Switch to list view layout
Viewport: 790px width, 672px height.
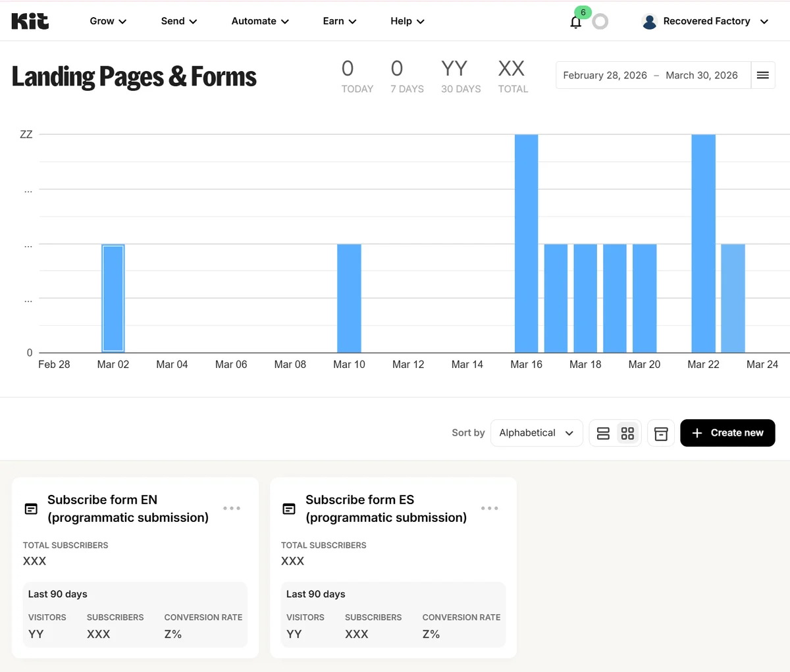pyautogui.click(x=603, y=433)
